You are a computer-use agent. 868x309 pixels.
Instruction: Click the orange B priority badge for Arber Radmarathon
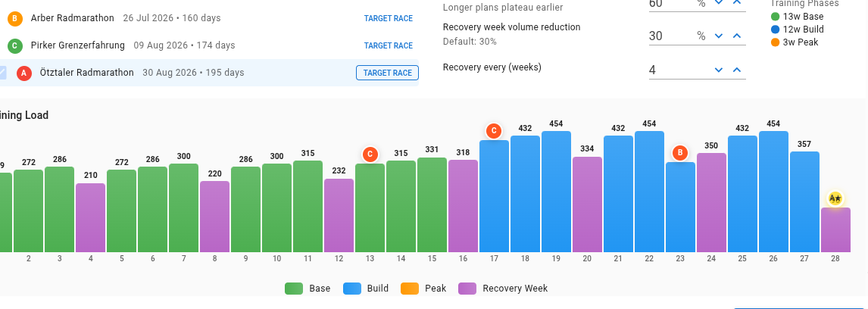pos(14,18)
